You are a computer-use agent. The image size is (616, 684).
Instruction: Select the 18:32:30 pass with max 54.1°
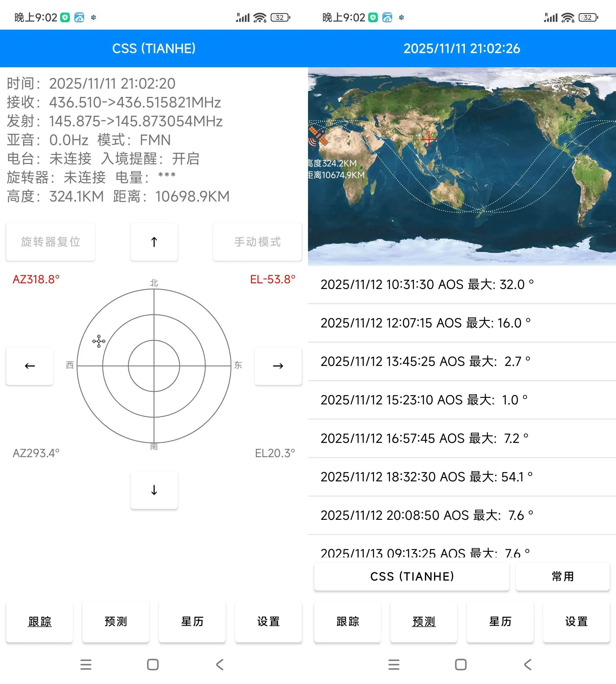[426, 477]
